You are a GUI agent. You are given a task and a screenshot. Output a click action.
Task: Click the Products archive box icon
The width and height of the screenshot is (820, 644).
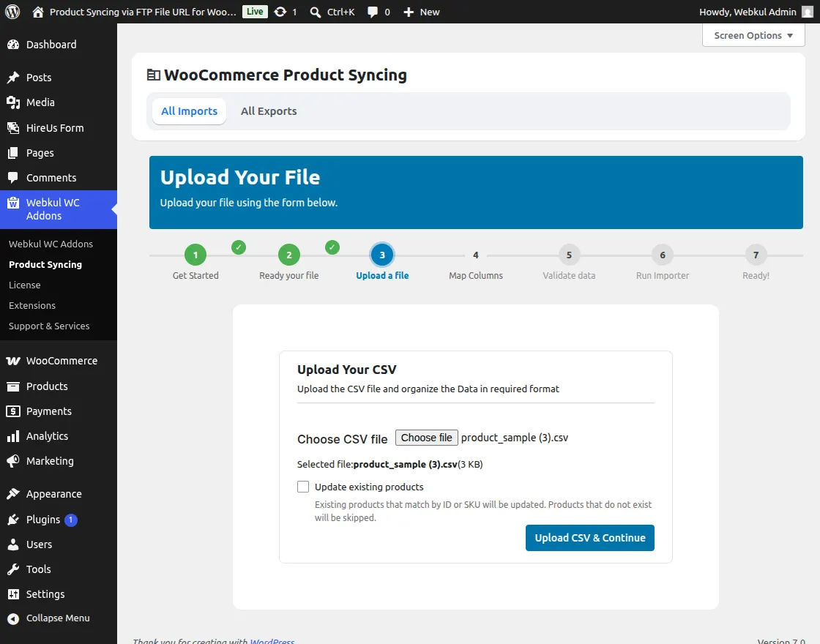[13, 387]
